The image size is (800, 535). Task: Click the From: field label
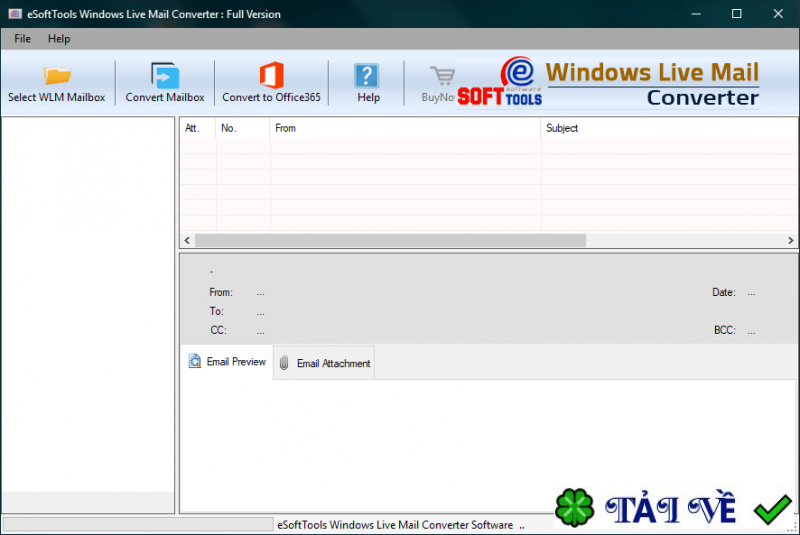[221, 292]
